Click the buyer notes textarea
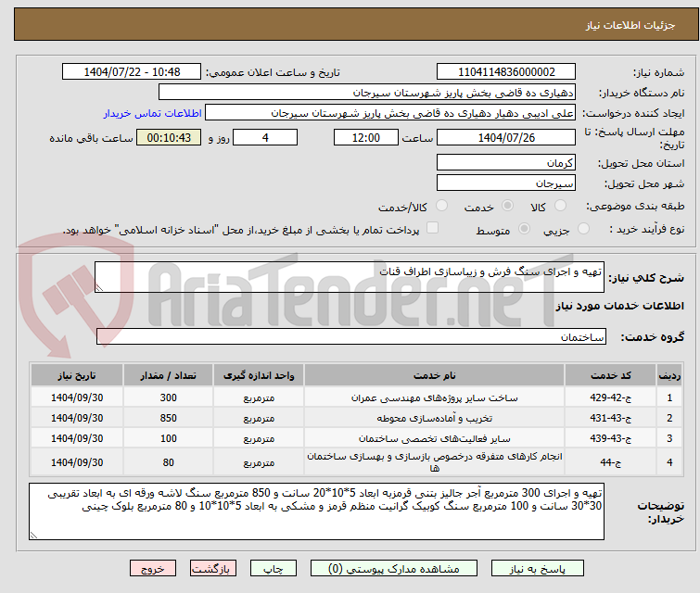Screen dimensions: 700x593 click(316, 511)
